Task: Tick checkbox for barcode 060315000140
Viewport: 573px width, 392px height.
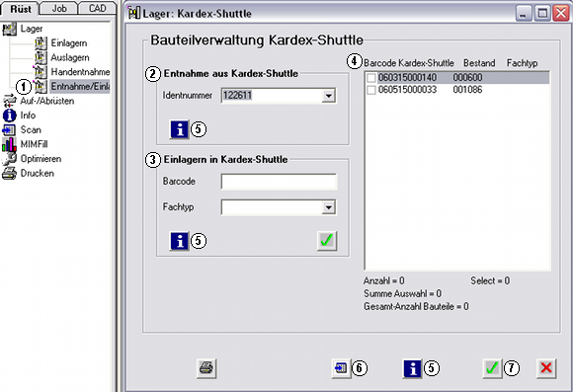Action: [x=371, y=77]
